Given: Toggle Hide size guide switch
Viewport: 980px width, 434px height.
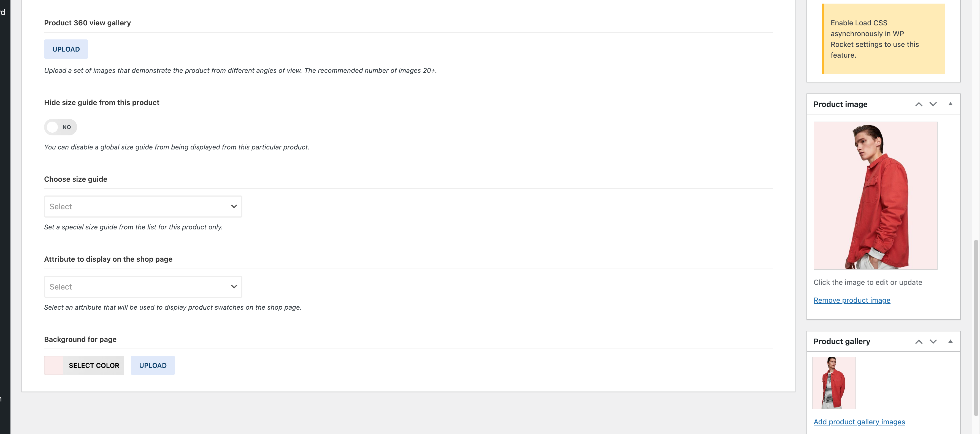Looking at the screenshot, I should point(61,127).
